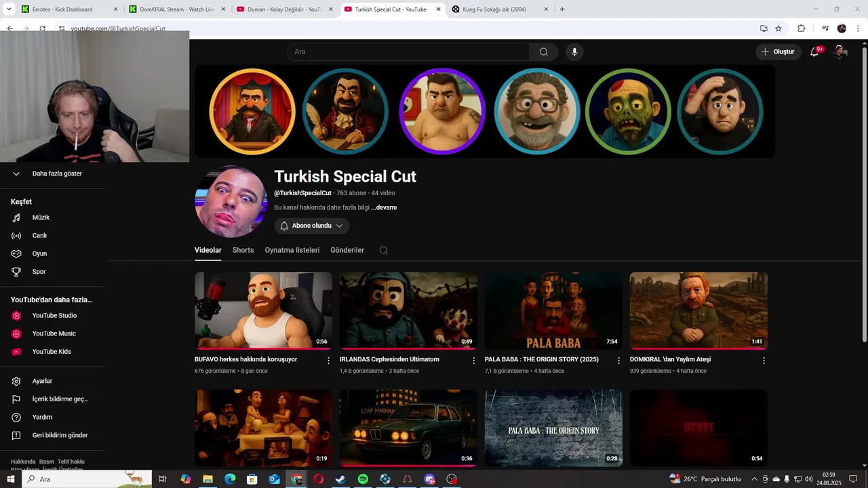Open Turkish Special Cut channel avatar
This screenshot has width=868, height=488.
(231, 201)
